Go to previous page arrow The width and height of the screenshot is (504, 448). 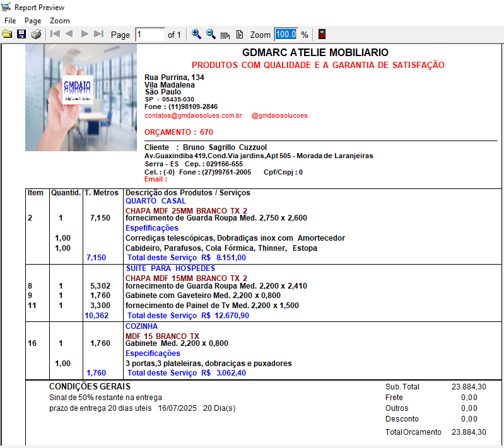coord(69,34)
